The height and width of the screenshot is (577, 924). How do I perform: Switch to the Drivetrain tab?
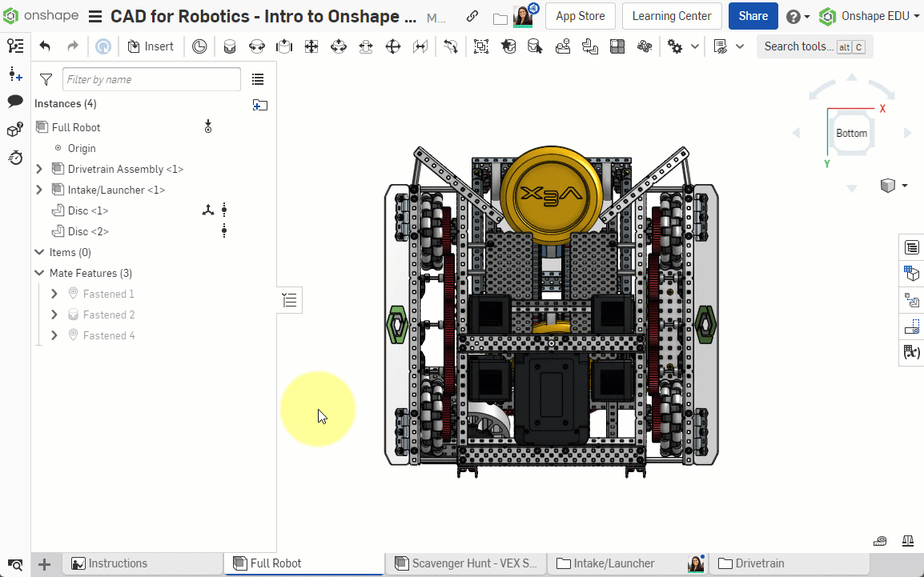(759, 563)
